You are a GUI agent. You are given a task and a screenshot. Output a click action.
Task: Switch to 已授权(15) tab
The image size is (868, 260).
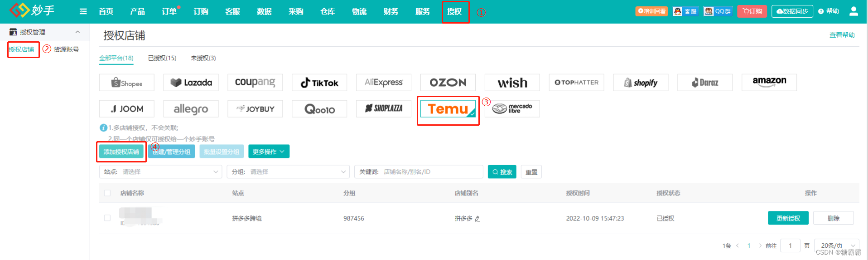(x=162, y=58)
